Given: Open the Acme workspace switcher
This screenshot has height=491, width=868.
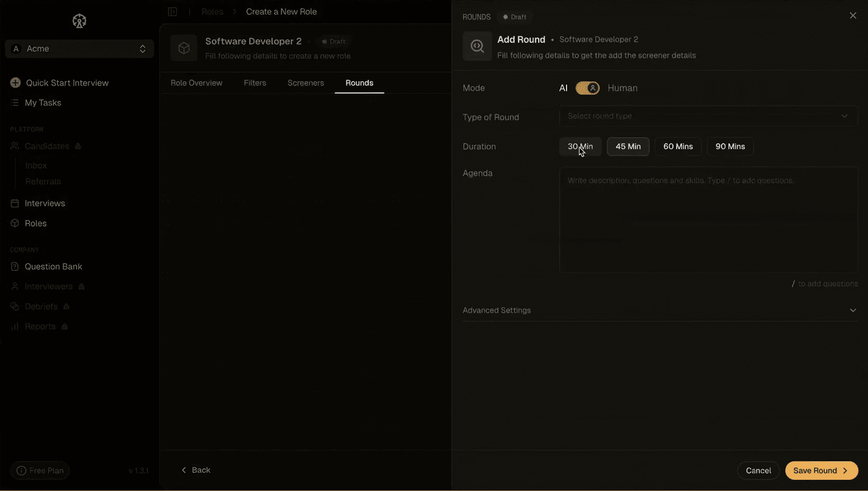Looking at the screenshot, I should [79, 49].
